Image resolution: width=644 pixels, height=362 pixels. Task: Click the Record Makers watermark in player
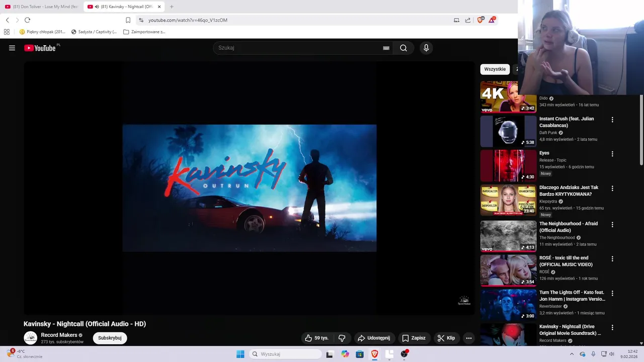pos(464,301)
